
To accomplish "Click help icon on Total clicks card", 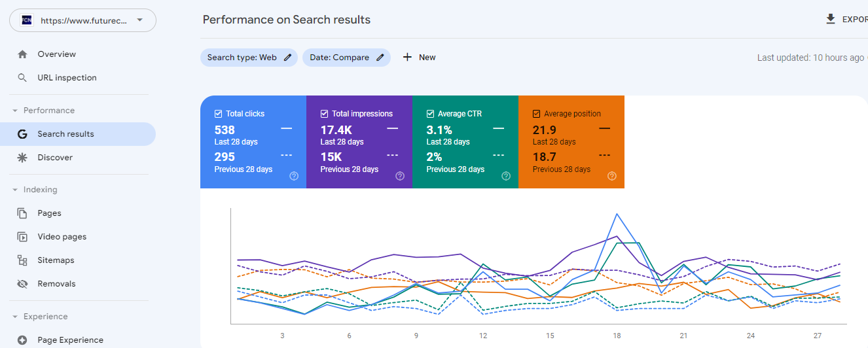I will 294,176.
